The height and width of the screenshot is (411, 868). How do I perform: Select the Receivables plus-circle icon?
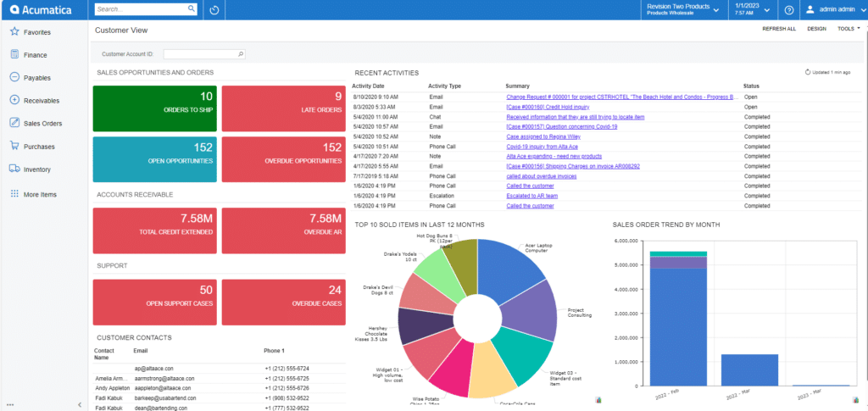[14, 100]
